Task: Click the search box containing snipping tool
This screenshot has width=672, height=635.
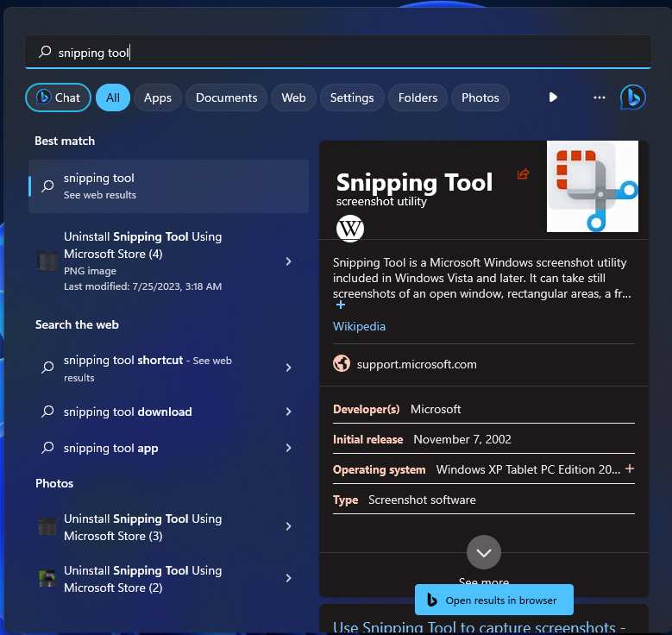Action: pos(336,53)
